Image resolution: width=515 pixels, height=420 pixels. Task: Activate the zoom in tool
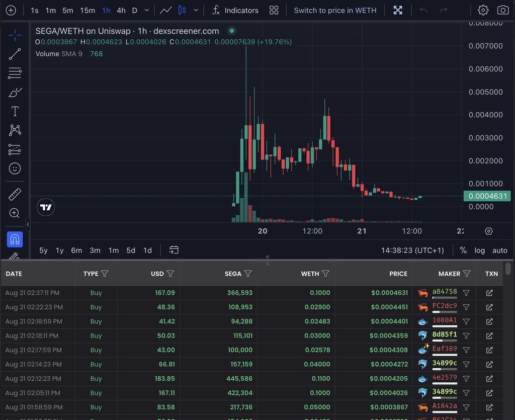point(15,213)
